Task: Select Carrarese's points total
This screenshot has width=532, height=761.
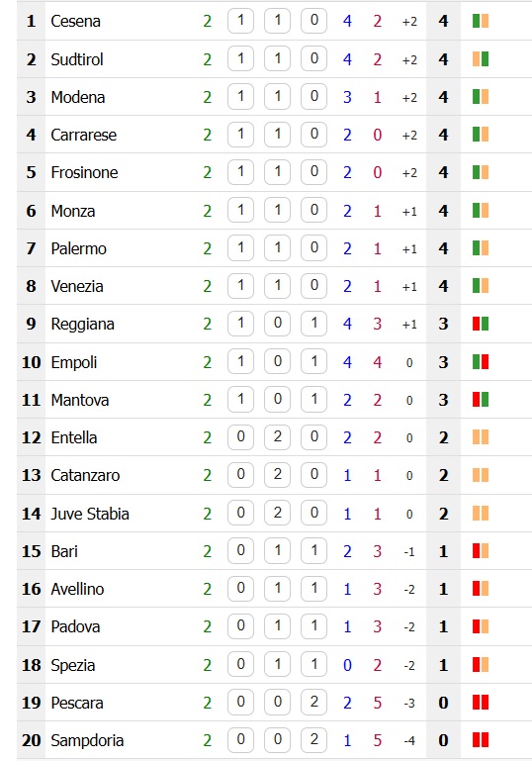Action: click(x=443, y=135)
